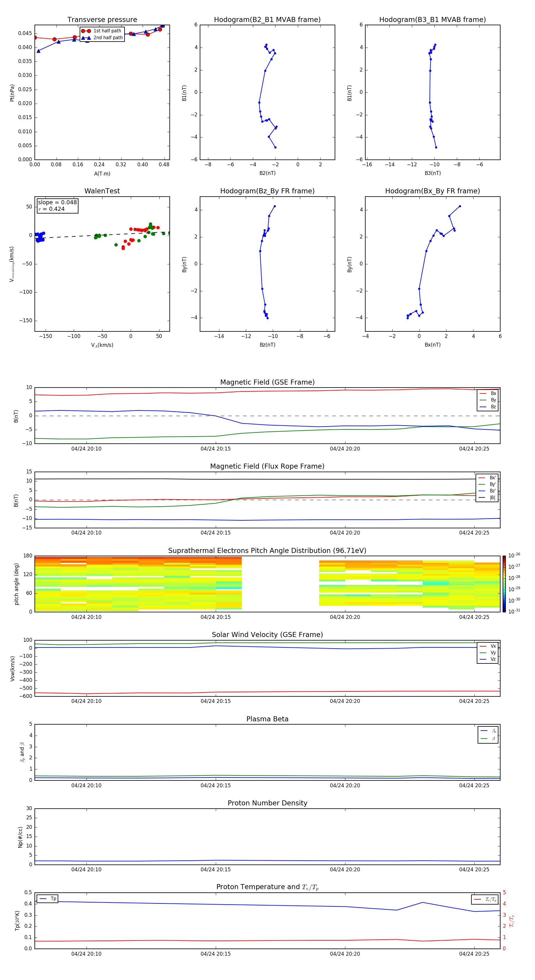The width and height of the screenshot is (535, 980).
Task: Click the 0.045 tick on Transverse pressure axis
Action: coord(25,34)
